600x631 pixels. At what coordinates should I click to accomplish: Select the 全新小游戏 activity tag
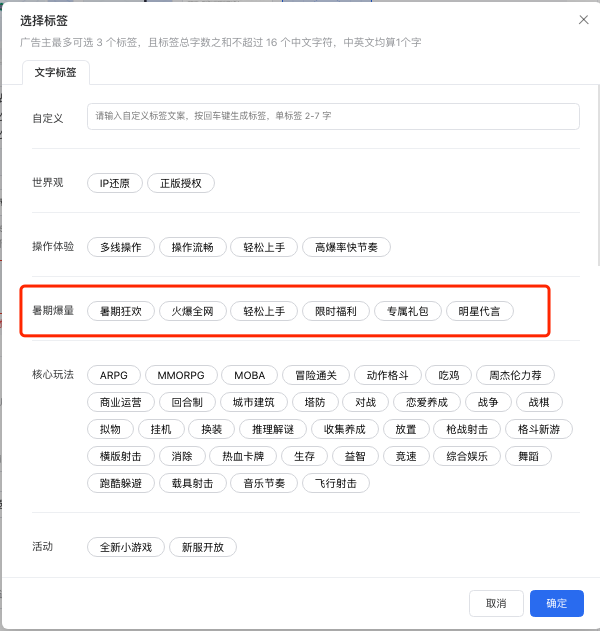[126, 547]
